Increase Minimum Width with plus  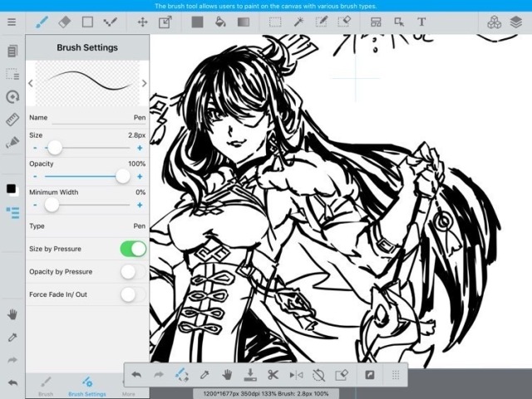(x=140, y=205)
